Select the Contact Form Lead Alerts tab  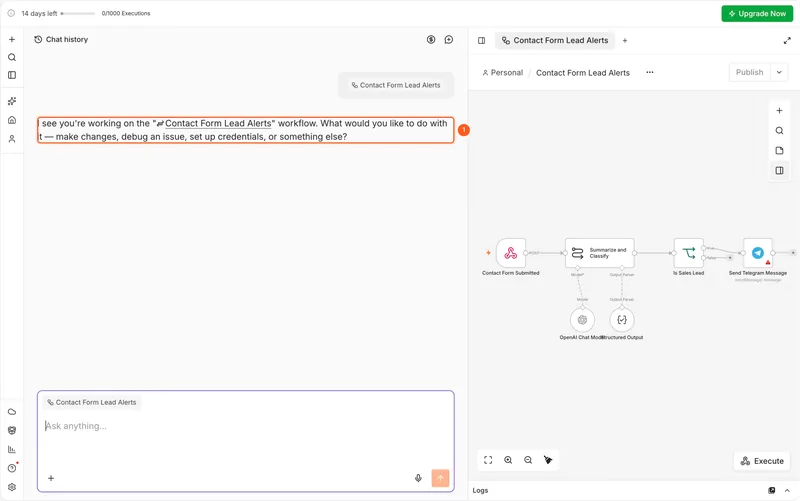tap(555, 40)
